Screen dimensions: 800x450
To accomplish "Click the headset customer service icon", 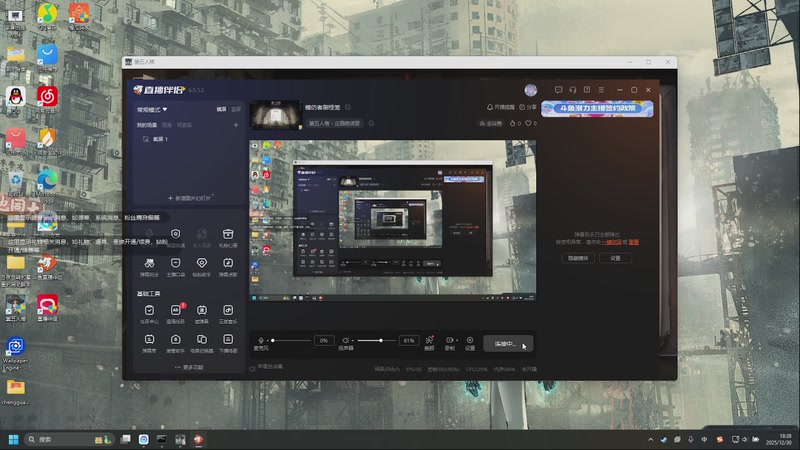I will tap(573, 90).
